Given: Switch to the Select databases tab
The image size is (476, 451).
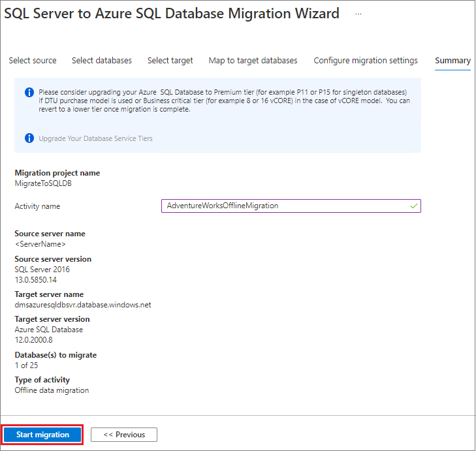Looking at the screenshot, I should (102, 61).
